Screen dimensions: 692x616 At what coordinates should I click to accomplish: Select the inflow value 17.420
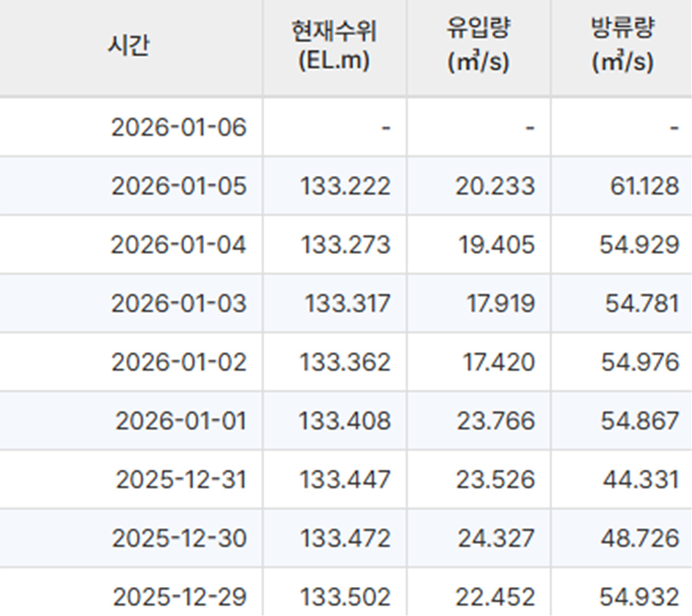coord(498,363)
